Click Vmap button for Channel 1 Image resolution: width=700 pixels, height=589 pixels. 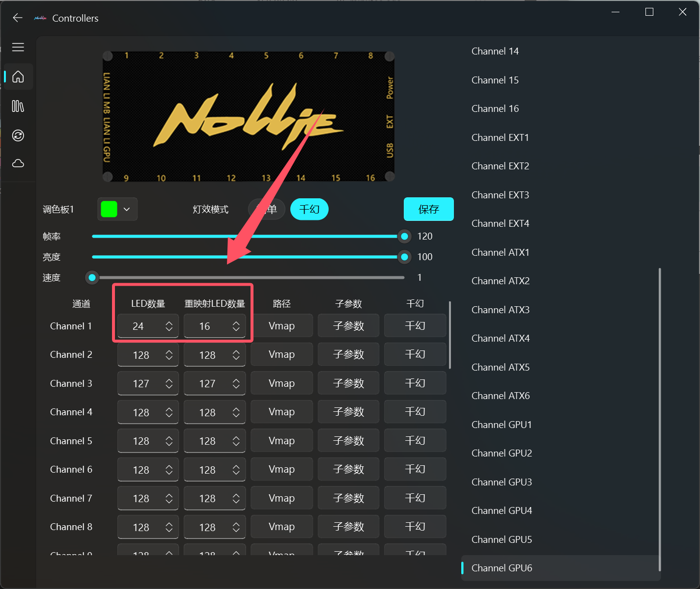pyautogui.click(x=281, y=326)
